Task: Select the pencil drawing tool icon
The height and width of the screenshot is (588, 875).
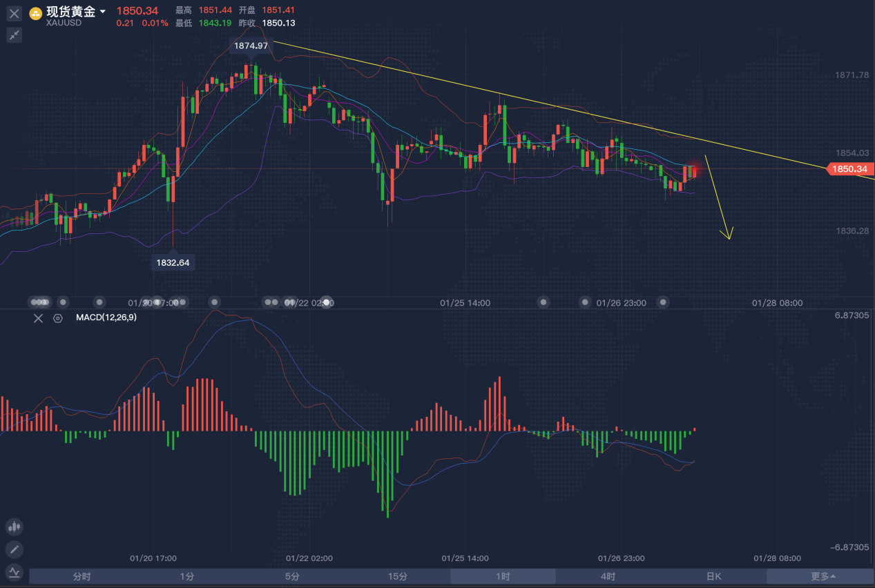Action: [15, 549]
